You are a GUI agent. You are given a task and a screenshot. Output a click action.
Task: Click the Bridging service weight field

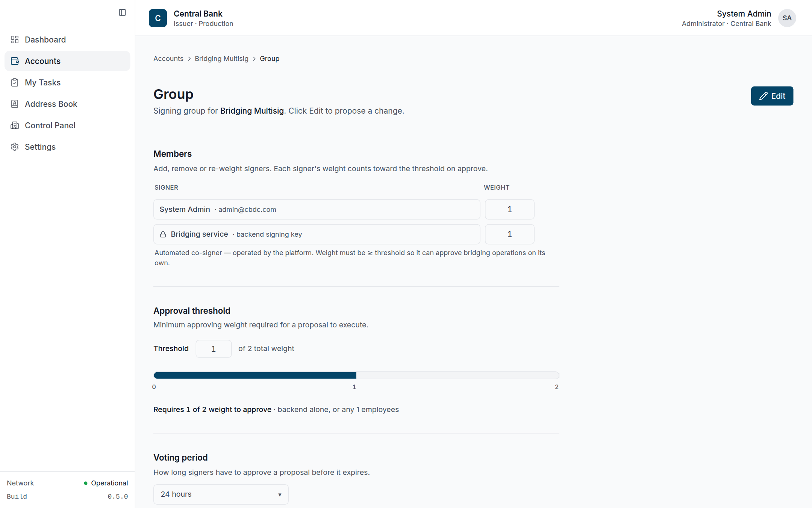click(x=509, y=234)
